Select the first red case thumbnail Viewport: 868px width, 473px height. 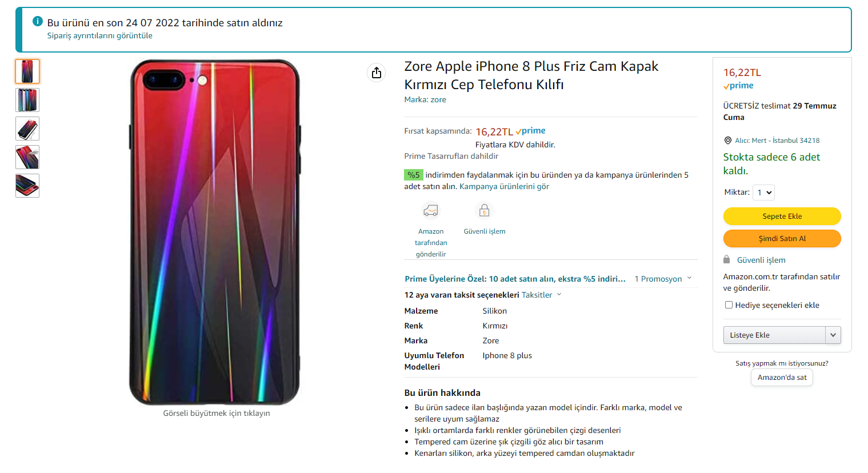[x=27, y=71]
